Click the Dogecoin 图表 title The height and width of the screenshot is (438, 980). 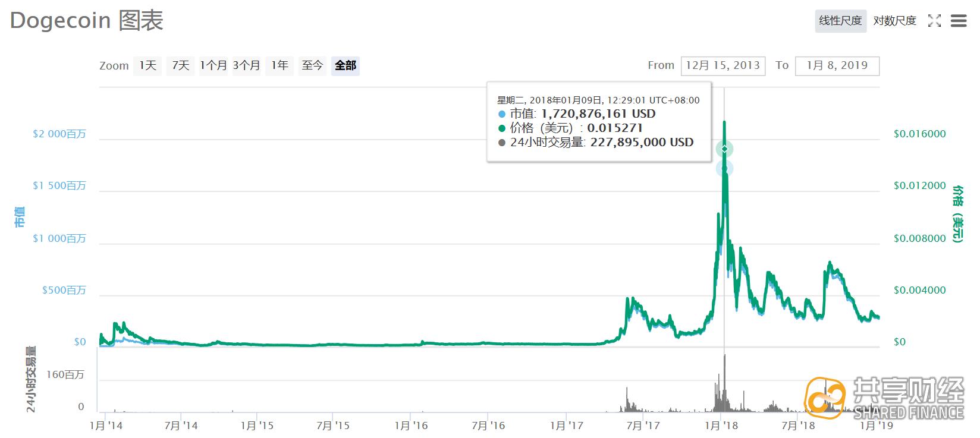(x=87, y=21)
